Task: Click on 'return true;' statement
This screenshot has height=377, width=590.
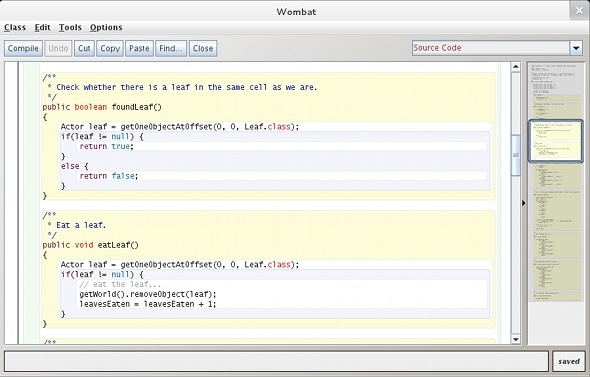Action: (x=106, y=146)
